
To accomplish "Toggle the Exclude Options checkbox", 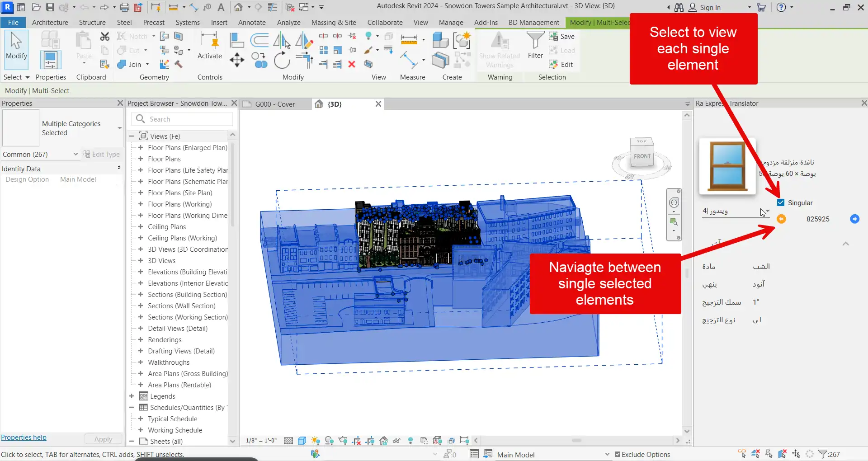I will click(x=618, y=454).
